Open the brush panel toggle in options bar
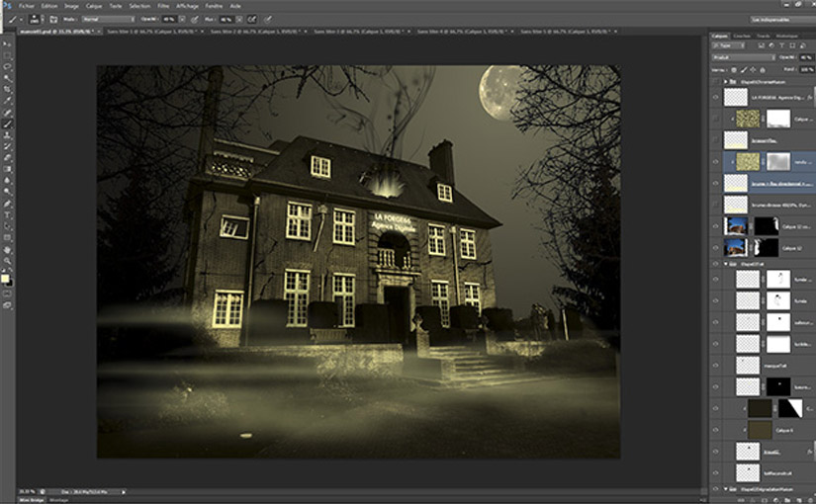This screenshot has width=816, height=504. pos(53,19)
